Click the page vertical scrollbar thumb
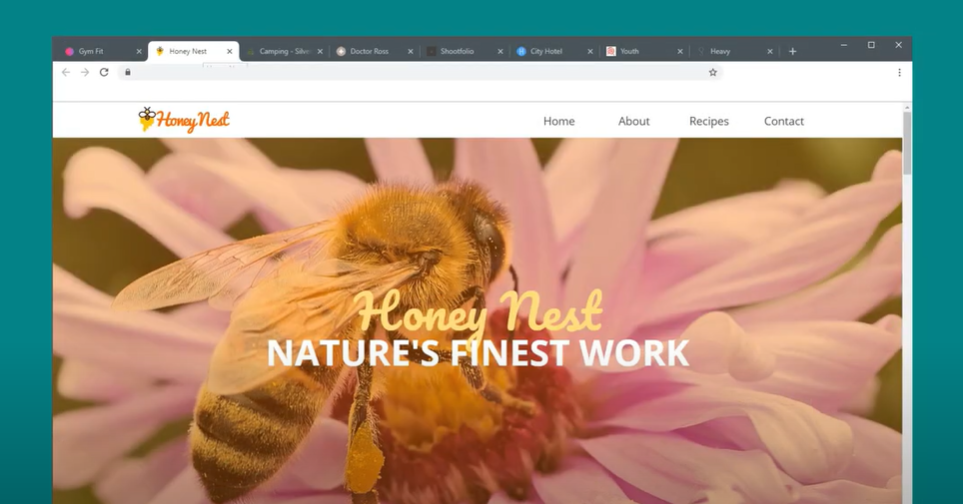Viewport: 963px width, 504px height. coord(906,142)
